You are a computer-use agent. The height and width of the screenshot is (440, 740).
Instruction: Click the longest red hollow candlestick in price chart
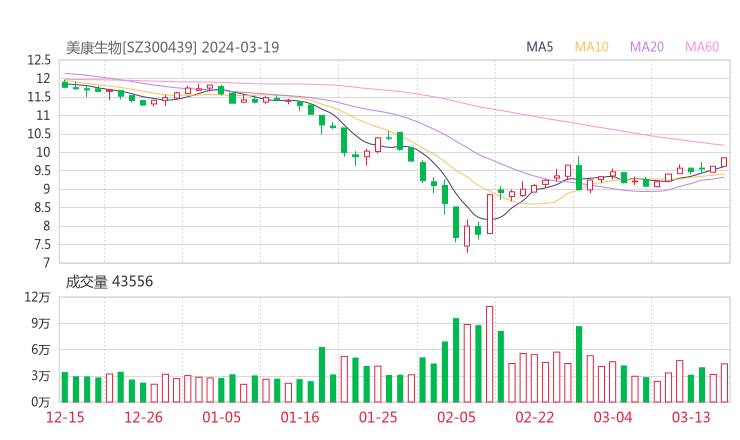(490, 214)
